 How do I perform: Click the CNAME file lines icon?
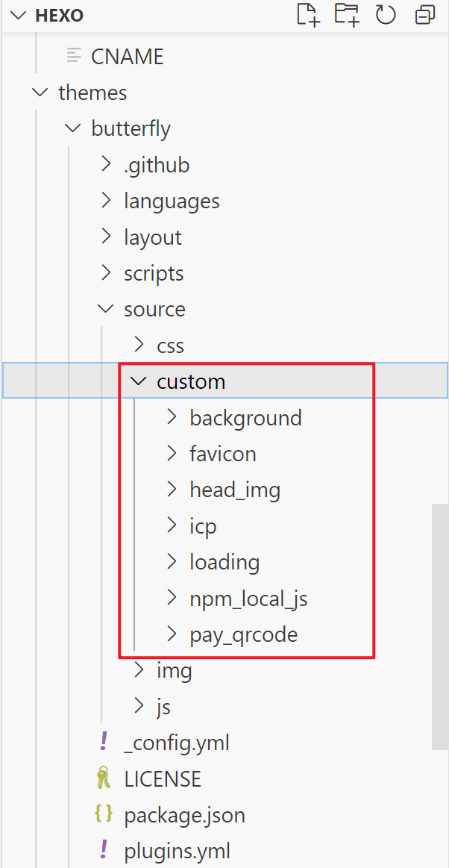[x=73, y=56]
